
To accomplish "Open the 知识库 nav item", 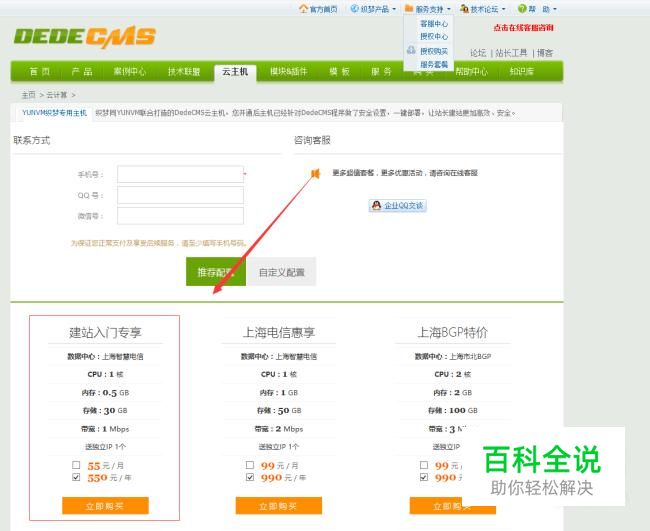I will coord(521,71).
